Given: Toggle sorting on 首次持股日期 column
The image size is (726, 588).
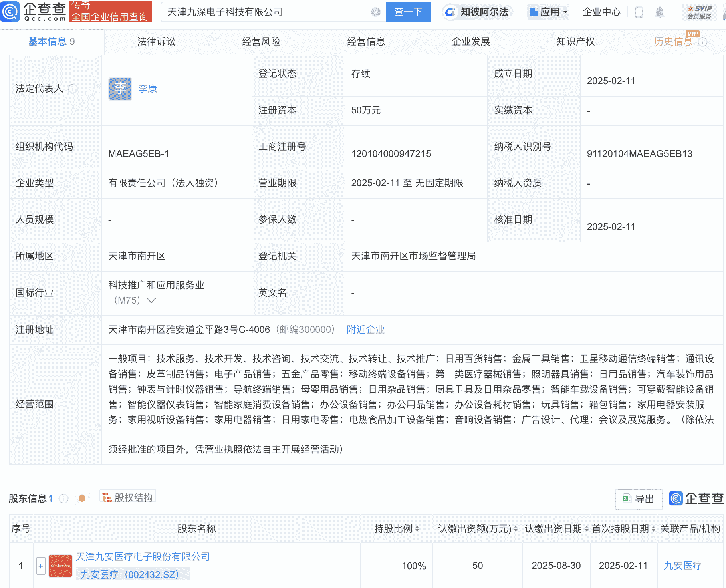Looking at the screenshot, I should click(x=652, y=528).
